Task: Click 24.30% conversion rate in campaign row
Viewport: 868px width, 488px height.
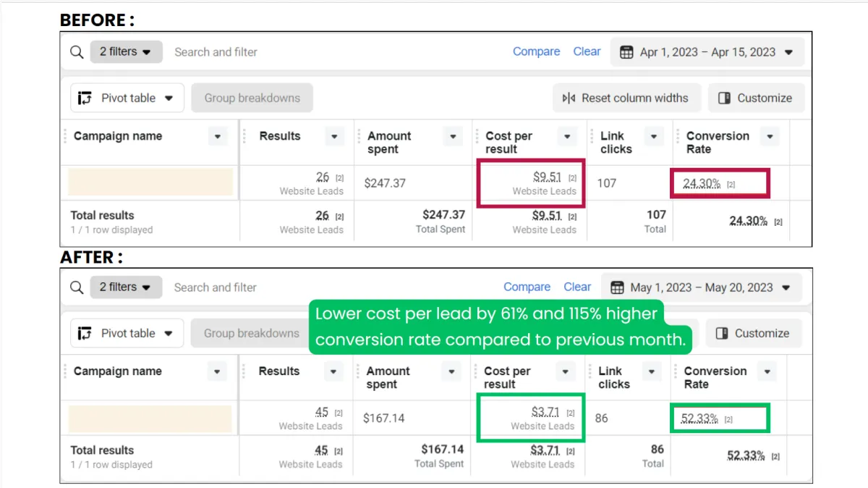Action: coord(702,184)
